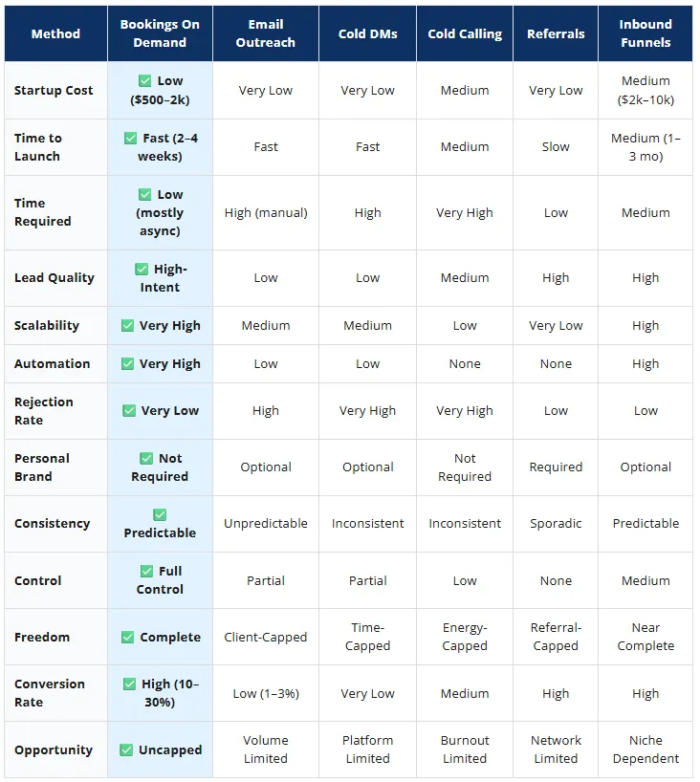This screenshot has width=700, height=782.
Task: Click the checkmark icon in the Scalability row
Action: tap(127, 326)
